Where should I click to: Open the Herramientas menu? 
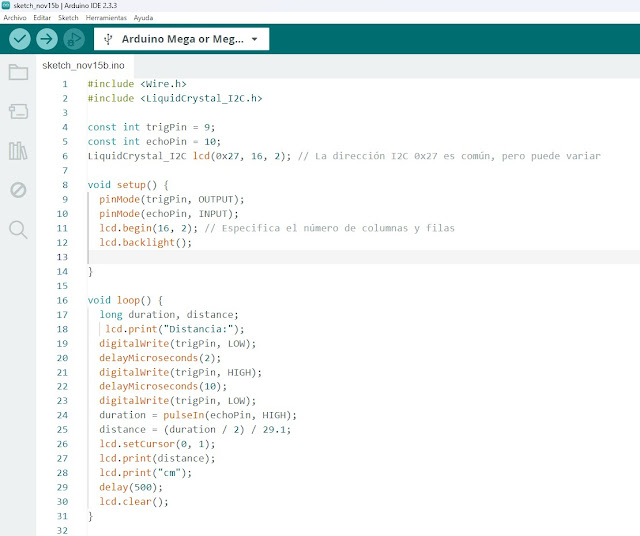106,18
